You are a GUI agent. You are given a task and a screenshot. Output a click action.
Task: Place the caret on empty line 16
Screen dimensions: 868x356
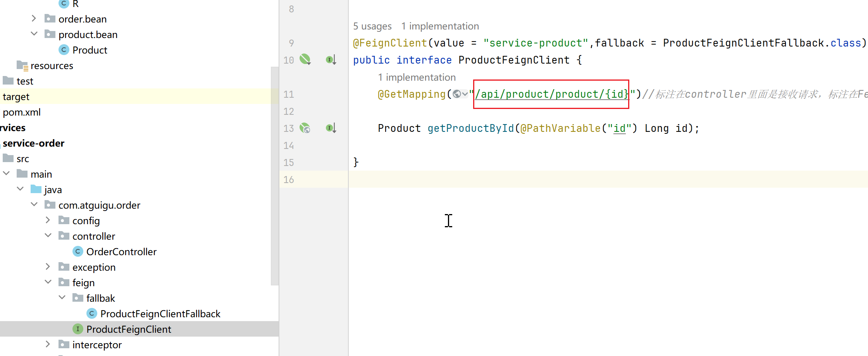point(608,179)
